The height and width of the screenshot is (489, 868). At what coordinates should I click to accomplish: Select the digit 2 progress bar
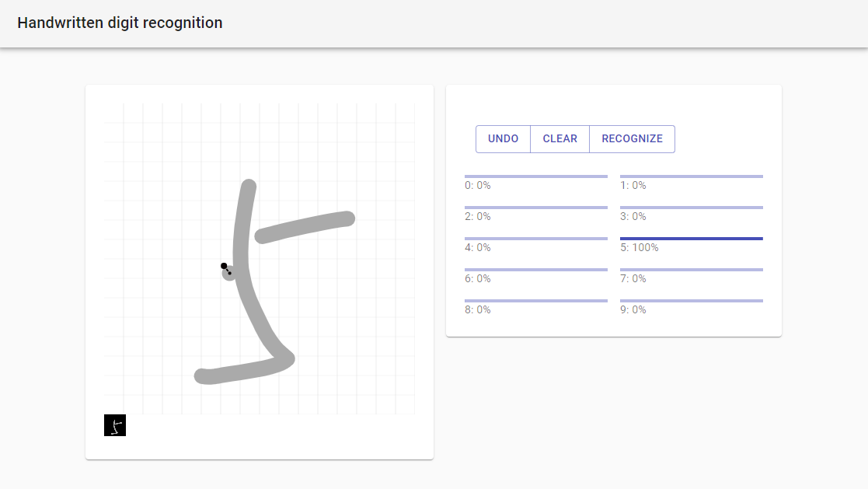536,208
